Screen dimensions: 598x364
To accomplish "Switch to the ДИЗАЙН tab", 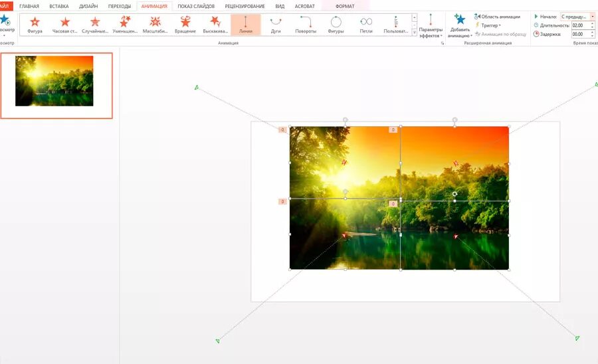I will click(88, 7).
